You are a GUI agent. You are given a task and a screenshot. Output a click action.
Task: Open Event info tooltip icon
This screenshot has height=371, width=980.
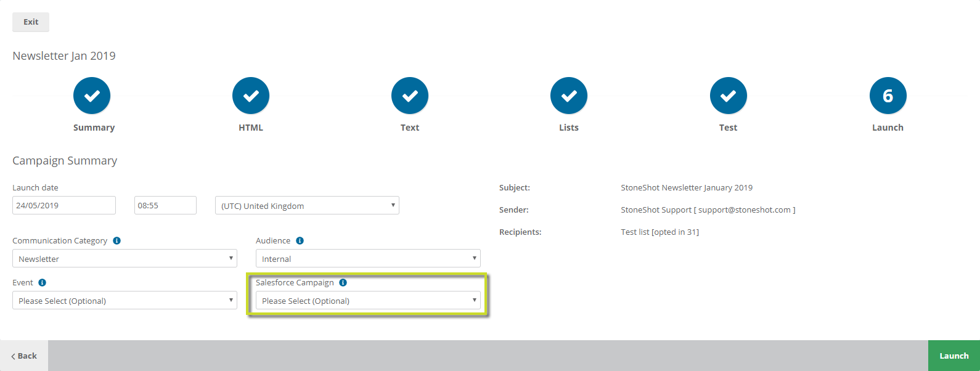point(43,282)
